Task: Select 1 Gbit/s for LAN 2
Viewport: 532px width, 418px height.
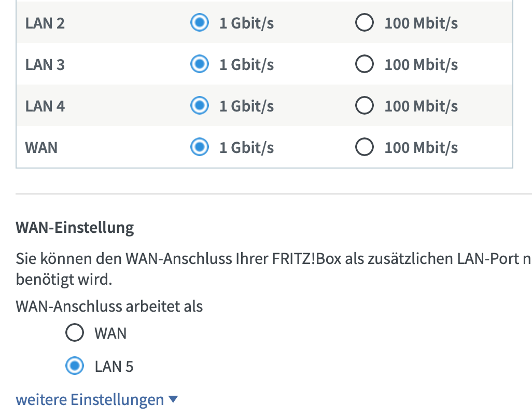Action: click(x=199, y=22)
